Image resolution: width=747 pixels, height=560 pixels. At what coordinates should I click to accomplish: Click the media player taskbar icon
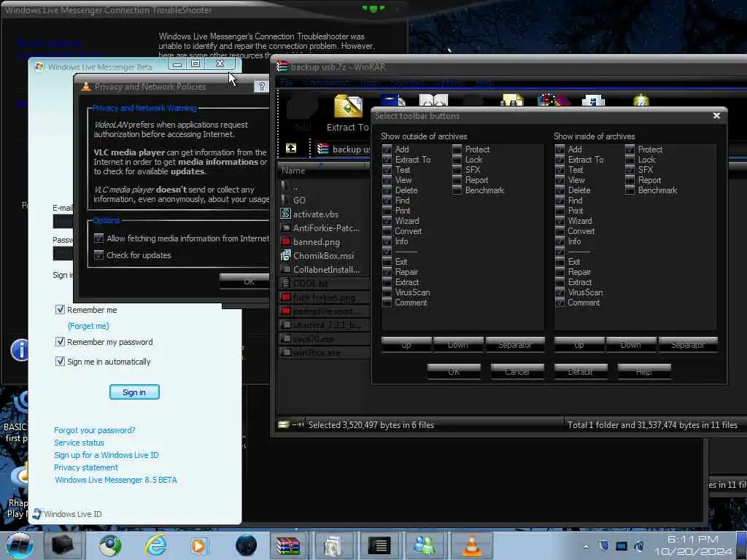[199, 545]
